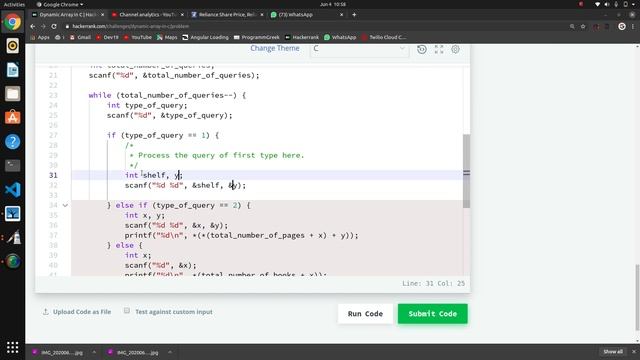Click the Run Code button
The image size is (640, 360).
365,313
